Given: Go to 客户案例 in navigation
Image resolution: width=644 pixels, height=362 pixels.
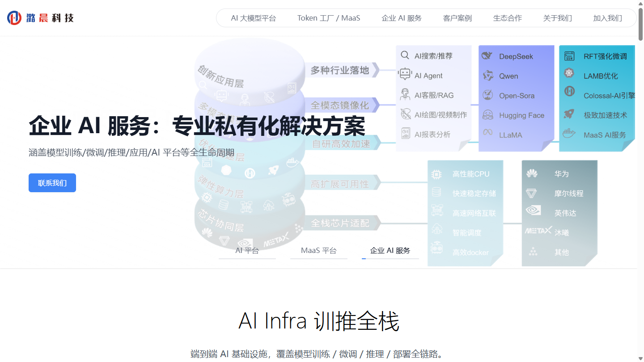Looking at the screenshot, I should coord(458,18).
